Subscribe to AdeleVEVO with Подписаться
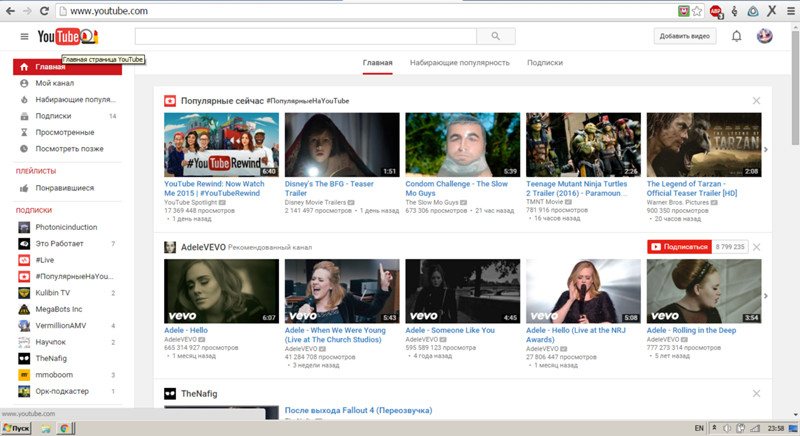This screenshot has height=436, width=800. pos(680,247)
